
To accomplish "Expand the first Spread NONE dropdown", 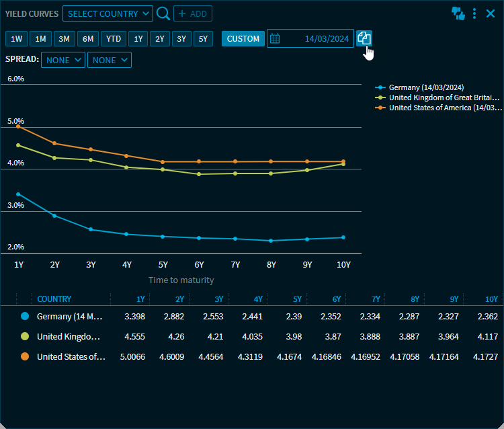I will [x=63, y=60].
